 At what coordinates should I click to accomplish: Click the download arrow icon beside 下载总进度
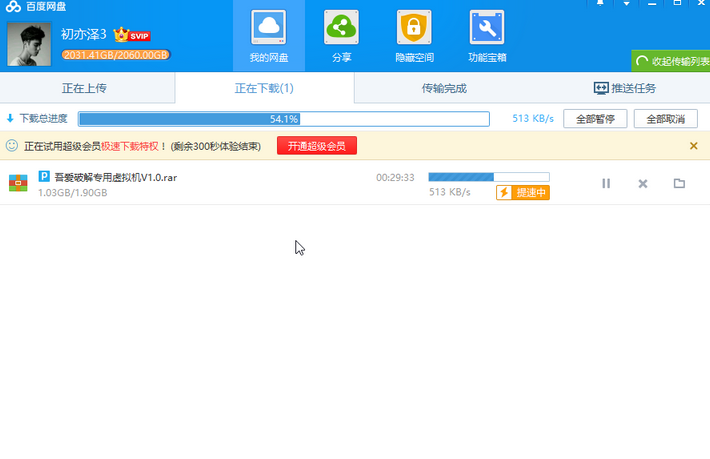10,119
